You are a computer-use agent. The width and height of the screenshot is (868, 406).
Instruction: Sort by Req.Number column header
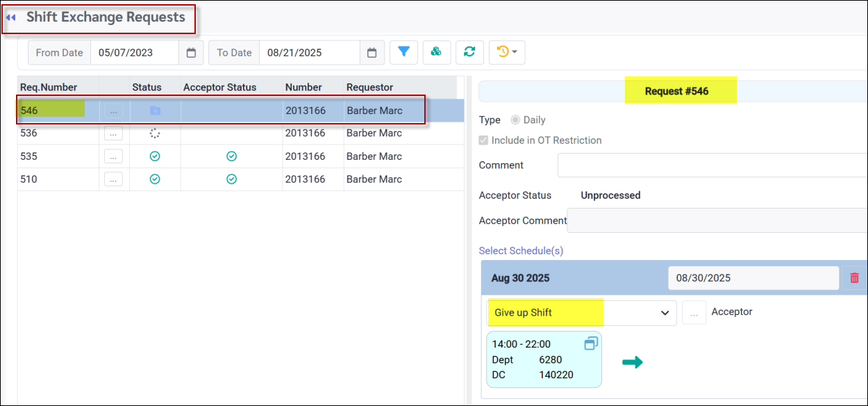(49, 88)
